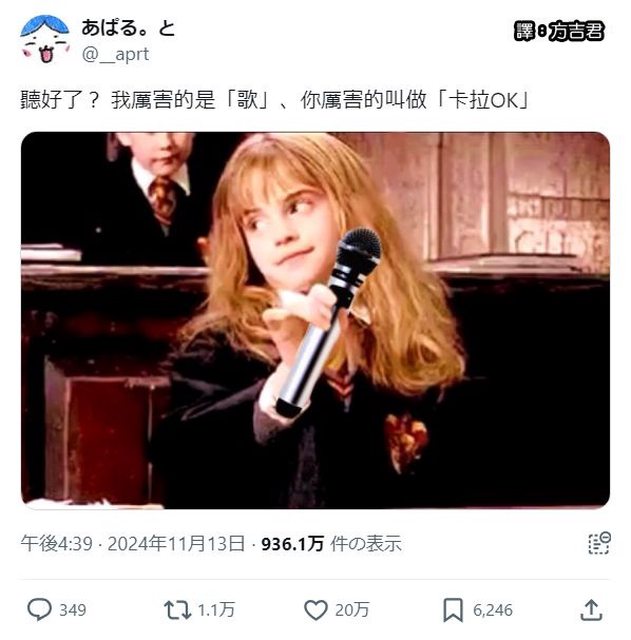The image size is (631, 640).
Task: Open the display name あぱる。と
Action: pyautogui.click(x=128, y=28)
